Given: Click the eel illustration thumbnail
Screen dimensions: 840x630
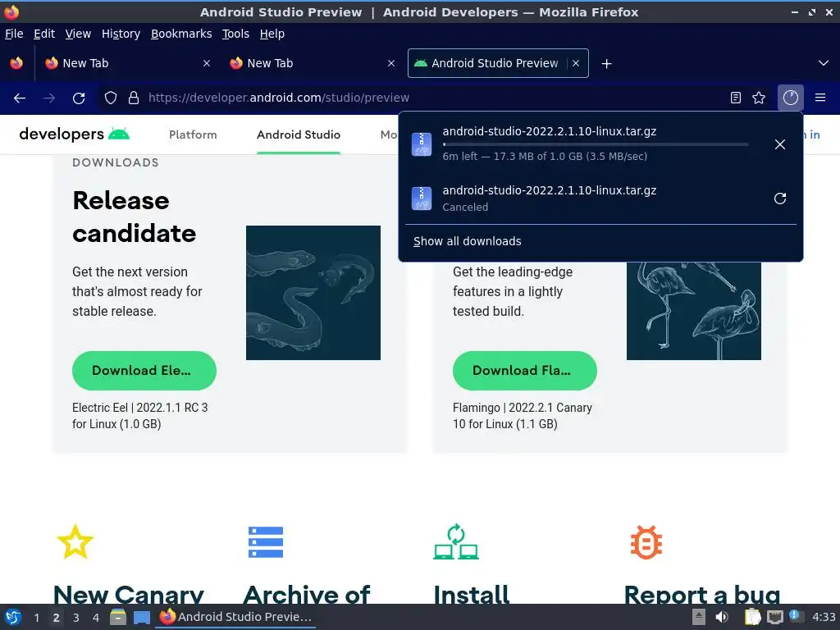Looking at the screenshot, I should (313, 293).
